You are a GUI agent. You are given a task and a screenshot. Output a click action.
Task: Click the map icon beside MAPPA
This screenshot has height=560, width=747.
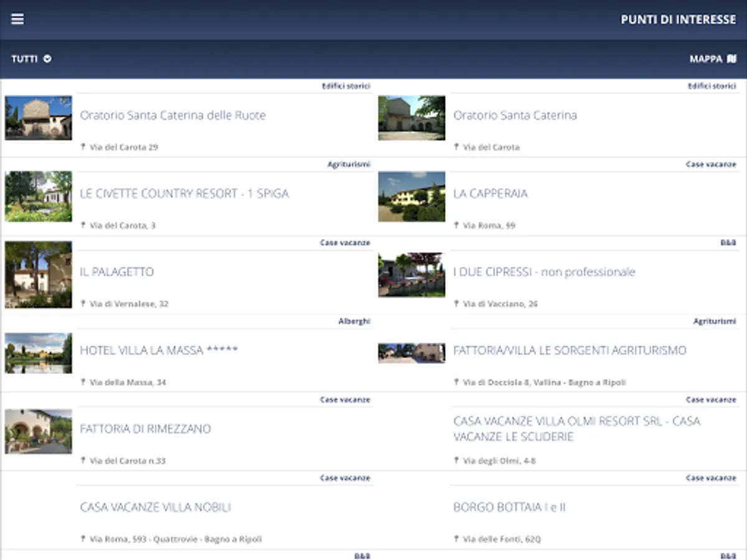[731, 59]
